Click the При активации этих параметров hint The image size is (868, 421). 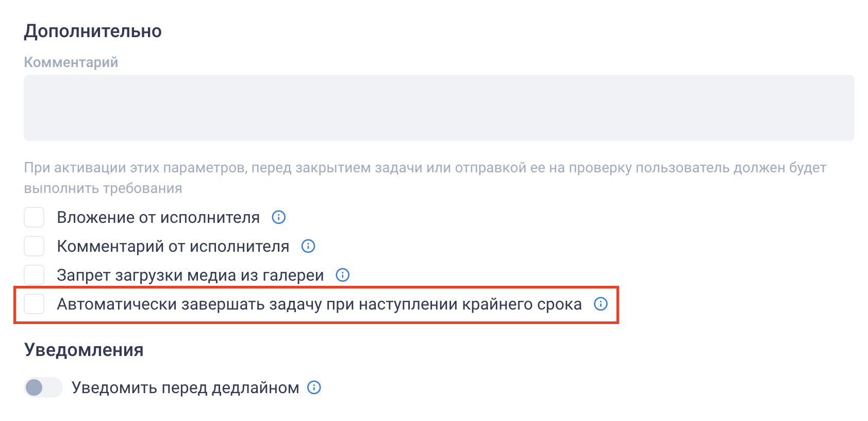[425, 178]
